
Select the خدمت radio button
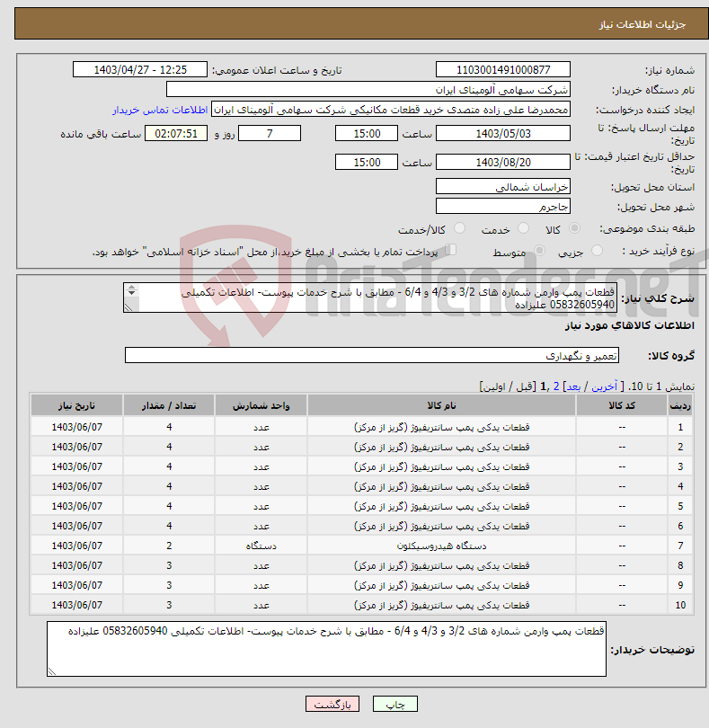pyautogui.click(x=523, y=228)
